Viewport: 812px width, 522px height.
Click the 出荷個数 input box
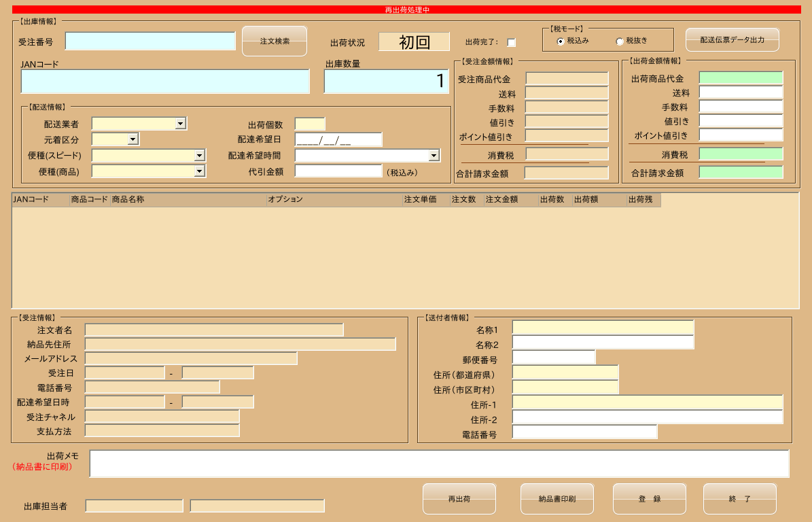[310, 124]
